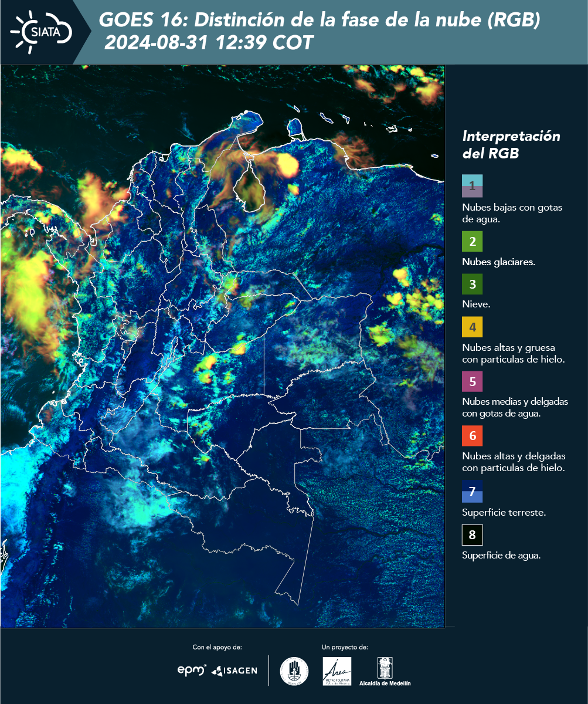This screenshot has height=704, width=588.
Task: Click the 'Nubes glaciares.' label
Action: coord(498,262)
